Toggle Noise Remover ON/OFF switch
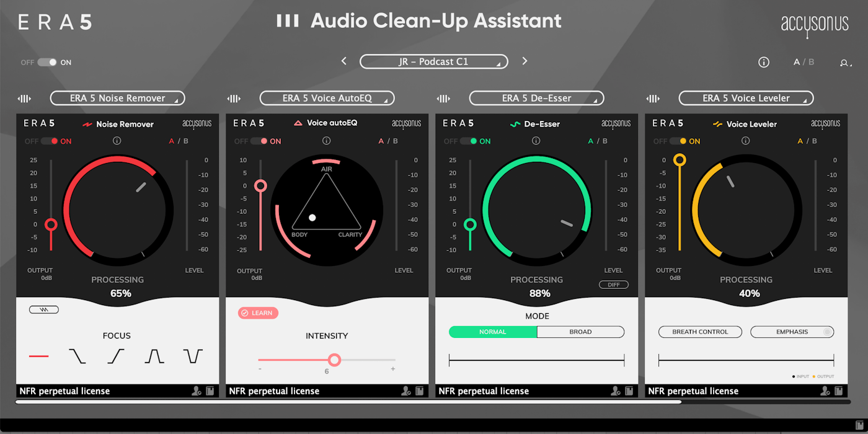Image resolution: width=868 pixels, height=434 pixels. [x=50, y=141]
